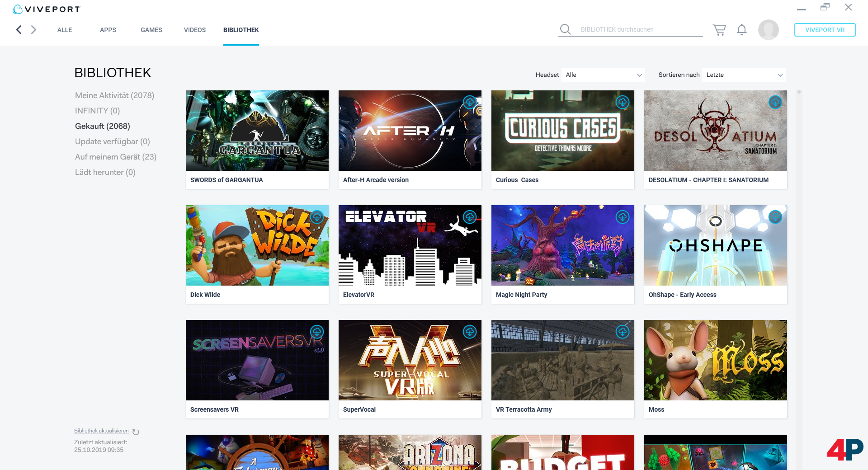Go back with the left arrow
The width and height of the screenshot is (868, 470).
click(19, 30)
